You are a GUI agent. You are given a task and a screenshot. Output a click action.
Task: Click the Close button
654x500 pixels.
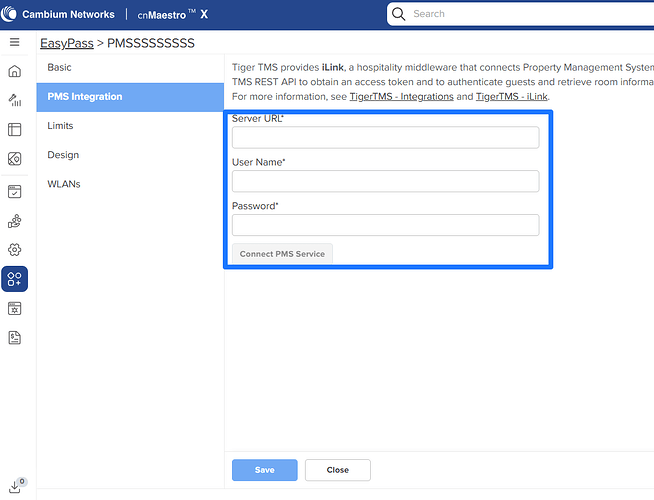click(337, 470)
